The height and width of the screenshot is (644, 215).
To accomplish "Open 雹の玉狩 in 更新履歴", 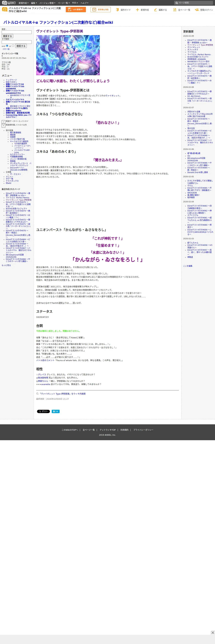I will [x=191, y=128].
